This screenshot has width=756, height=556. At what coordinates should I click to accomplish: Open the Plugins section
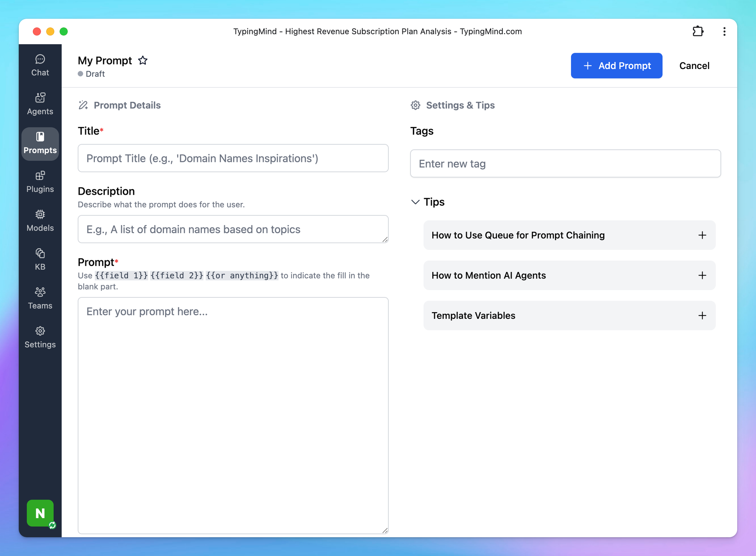[x=40, y=182]
